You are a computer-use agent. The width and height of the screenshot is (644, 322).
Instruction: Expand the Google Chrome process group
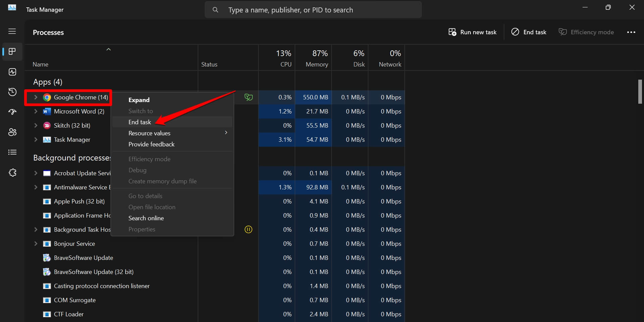coord(36,97)
